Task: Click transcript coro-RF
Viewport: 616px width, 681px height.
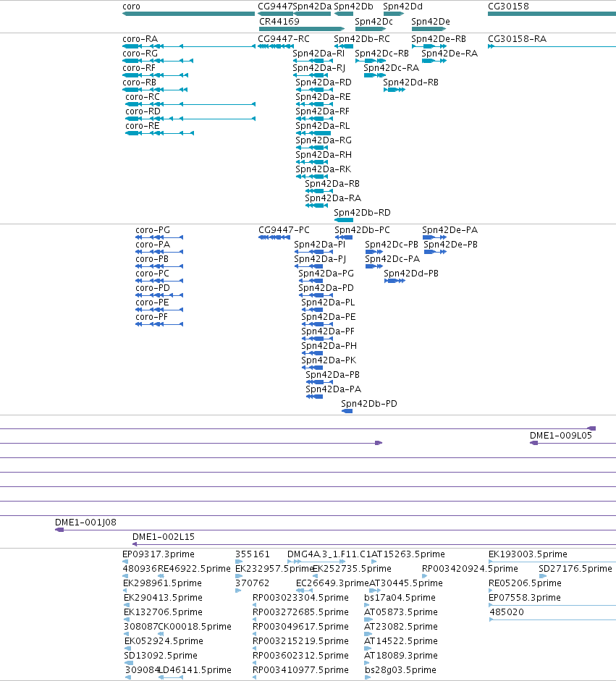Action: pyautogui.click(x=155, y=75)
